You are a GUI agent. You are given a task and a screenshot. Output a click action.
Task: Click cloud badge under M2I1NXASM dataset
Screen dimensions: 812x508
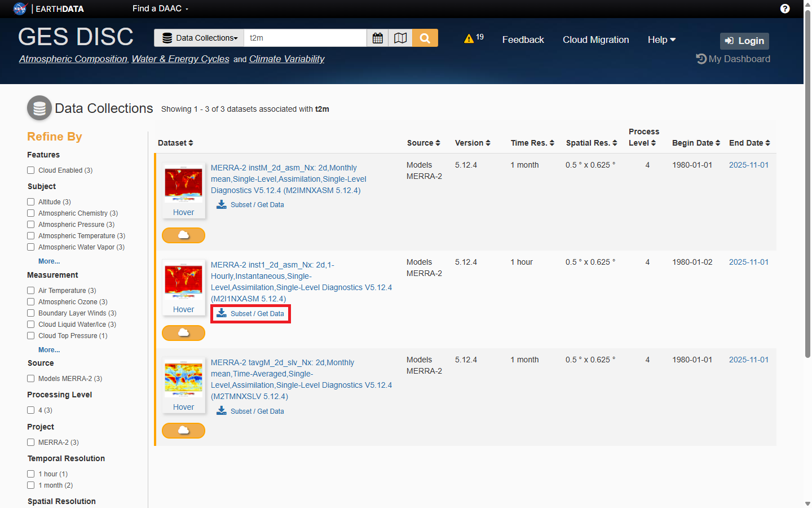(183, 332)
